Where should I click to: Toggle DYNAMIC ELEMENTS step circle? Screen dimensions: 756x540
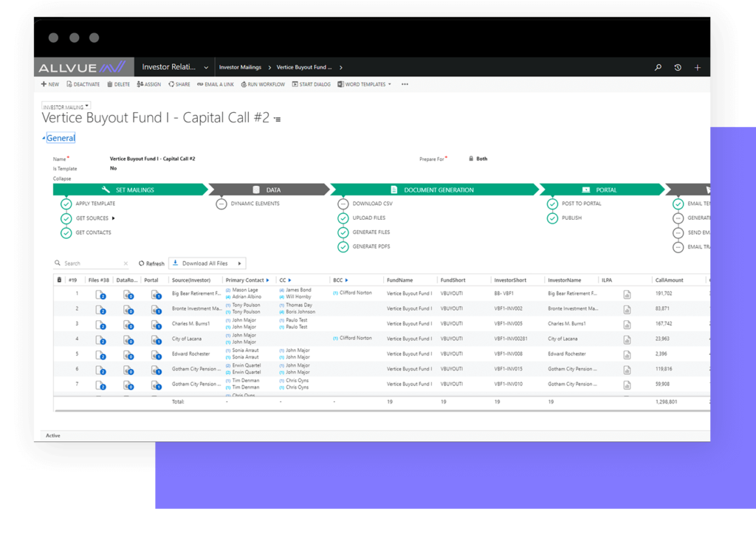point(221,204)
